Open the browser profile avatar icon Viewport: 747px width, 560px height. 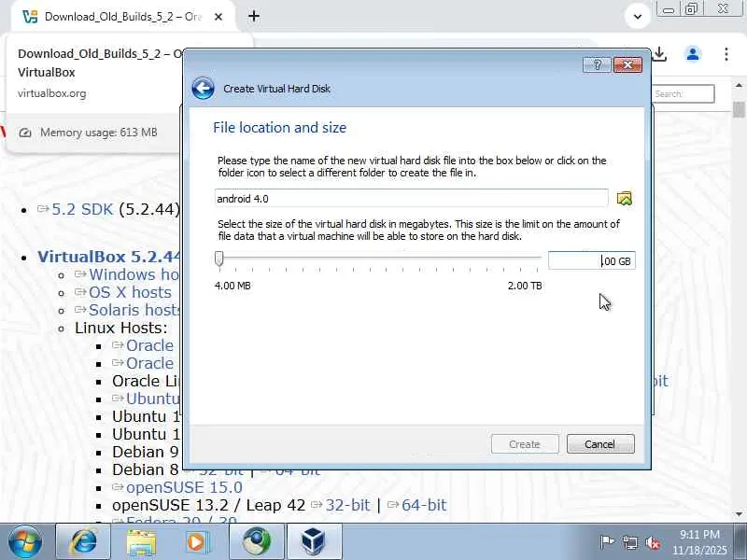(x=693, y=54)
